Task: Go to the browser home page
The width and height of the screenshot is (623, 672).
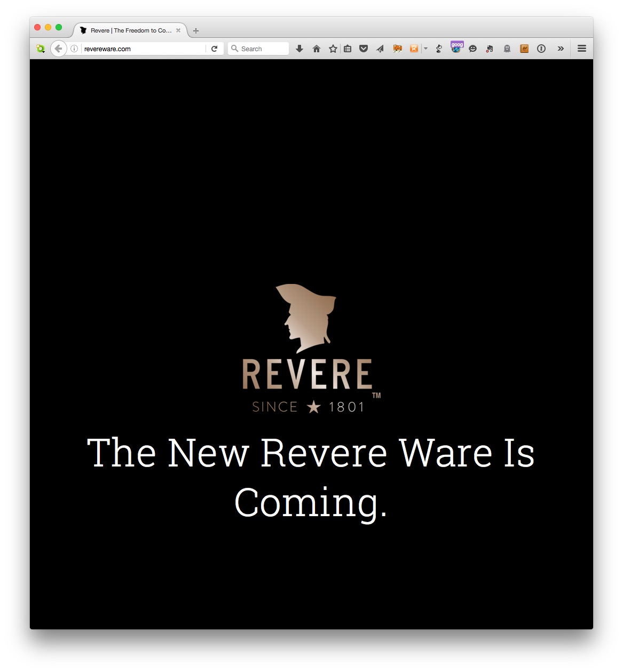Action: [316, 49]
